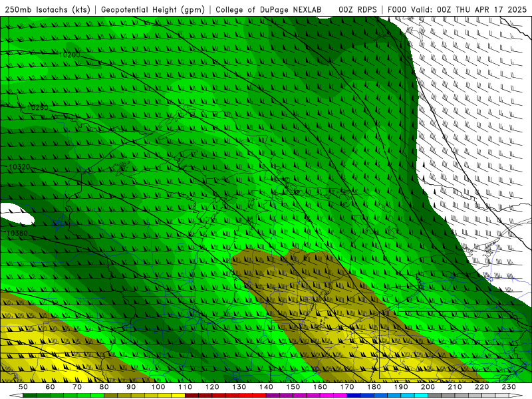
Task: Click the 'F000' forecast hour label
Action: click(x=397, y=9)
